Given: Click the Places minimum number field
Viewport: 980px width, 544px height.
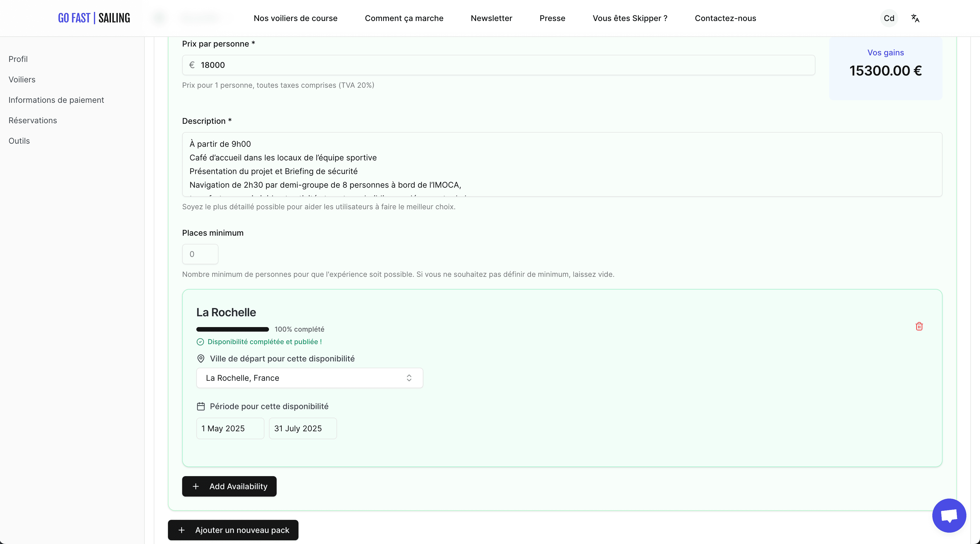Looking at the screenshot, I should 200,254.
